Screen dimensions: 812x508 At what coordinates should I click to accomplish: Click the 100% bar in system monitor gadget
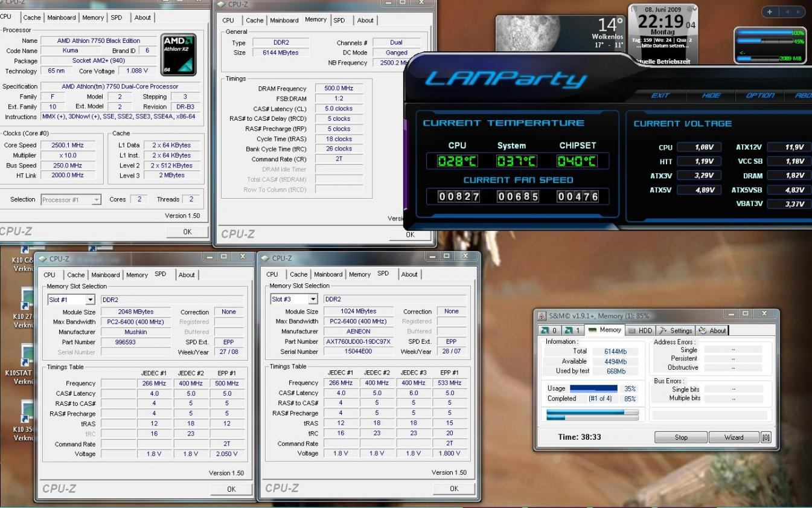click(764, 33)
